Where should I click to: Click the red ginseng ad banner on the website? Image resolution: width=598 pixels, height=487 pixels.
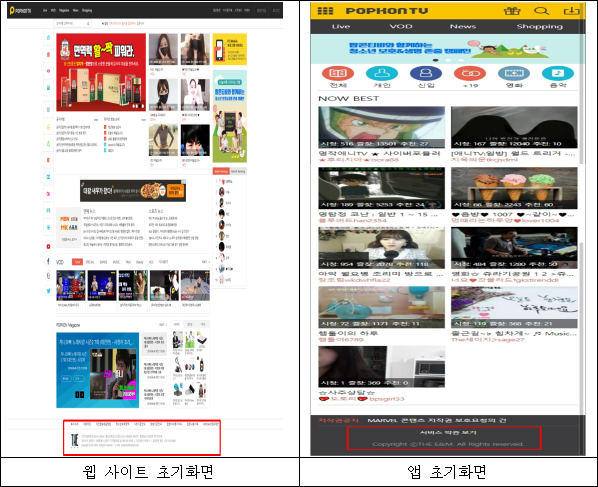point(101,72)
